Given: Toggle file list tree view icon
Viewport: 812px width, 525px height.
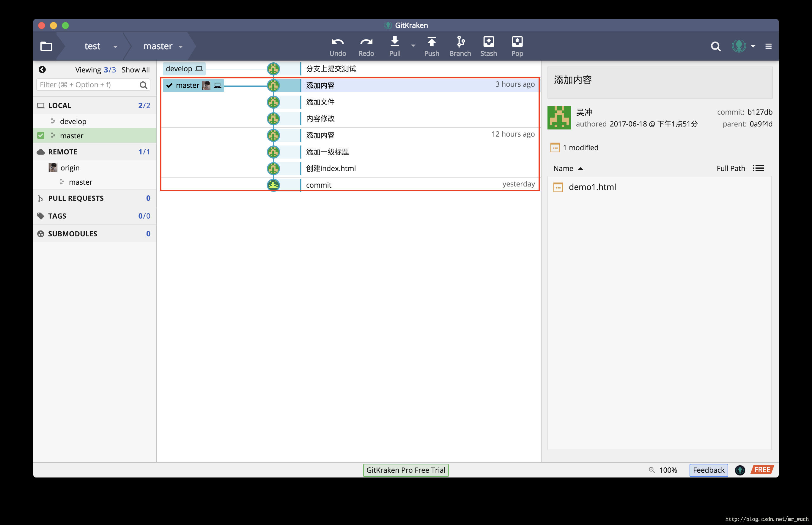Looking at the screenshot, I should tap(759, 168).
